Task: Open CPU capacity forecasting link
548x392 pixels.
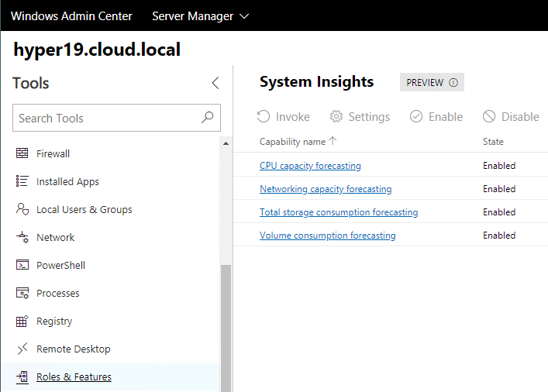Action: click(x=310, y=165)
